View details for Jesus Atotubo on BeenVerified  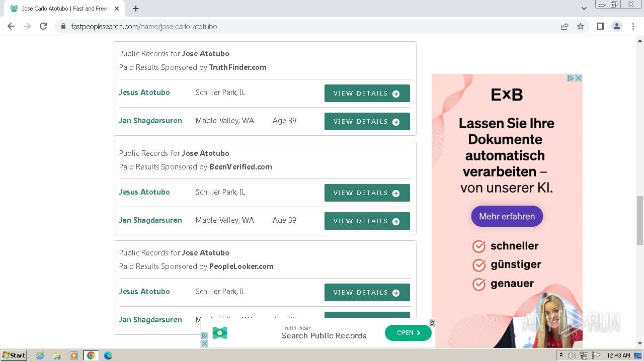click(367, 193)
